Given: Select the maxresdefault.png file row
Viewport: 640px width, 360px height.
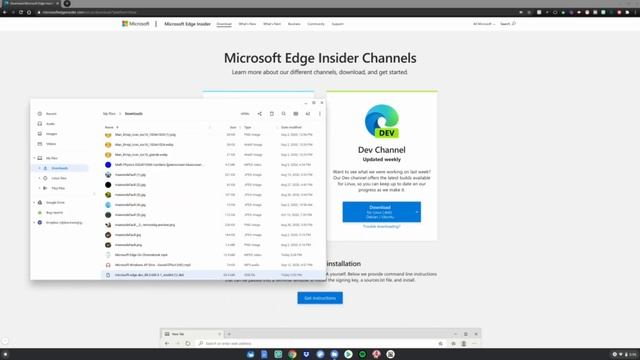Looking at the screenshot, I should pyautogui.click(x=213, y=245).
